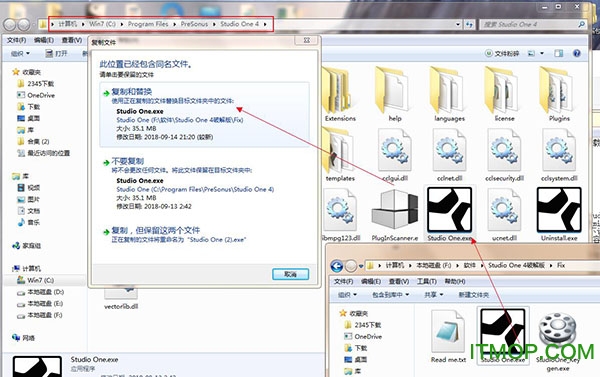This screenshot has width=600, height=377.
Task: Select 音乐 library in the sidebar
Action: (x=29, y=222)
